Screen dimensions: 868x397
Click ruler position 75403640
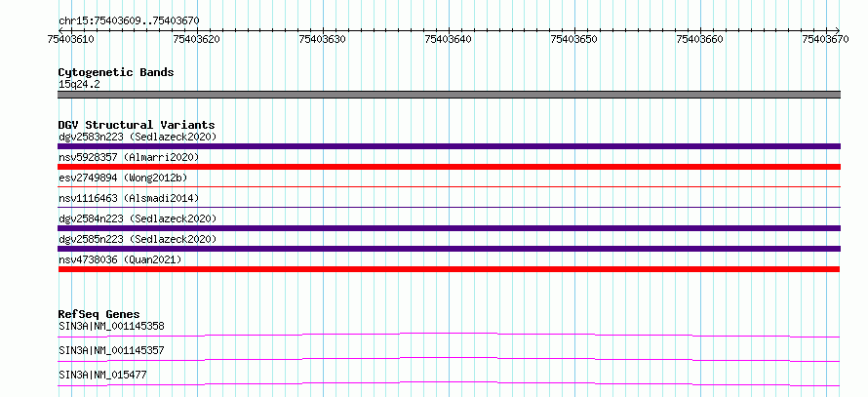[x=448, y=39]
